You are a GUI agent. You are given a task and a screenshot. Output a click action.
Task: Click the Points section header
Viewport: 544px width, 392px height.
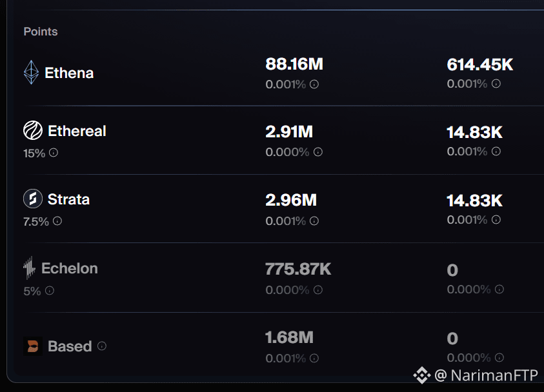pos(41,32)
